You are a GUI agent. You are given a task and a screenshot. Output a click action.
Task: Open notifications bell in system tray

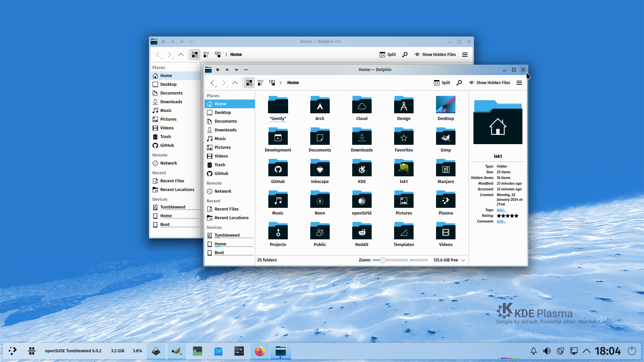point(533,351)
